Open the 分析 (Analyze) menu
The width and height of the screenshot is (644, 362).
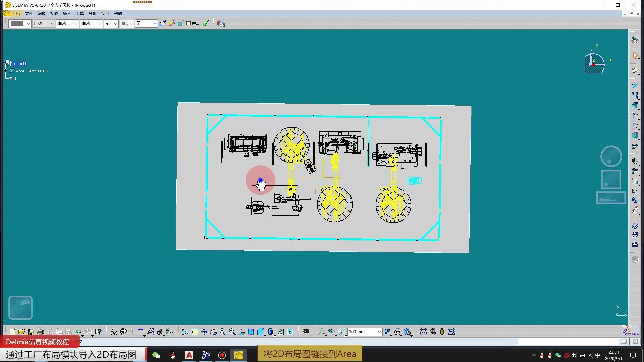click(x=92, y=14)
